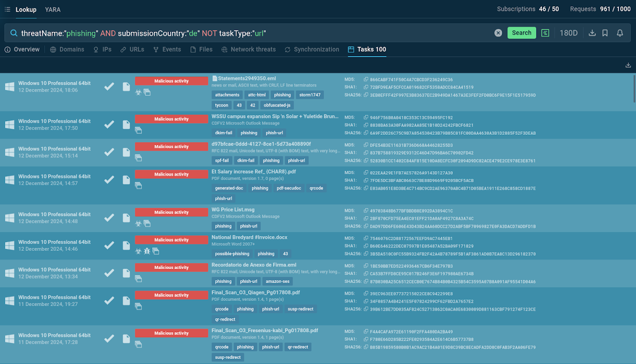Image resolution: width=636 pixels, height=364 pixels.
Task: Click the checkmark in the 12 December 17:50 row
Action: coord(109,125)
